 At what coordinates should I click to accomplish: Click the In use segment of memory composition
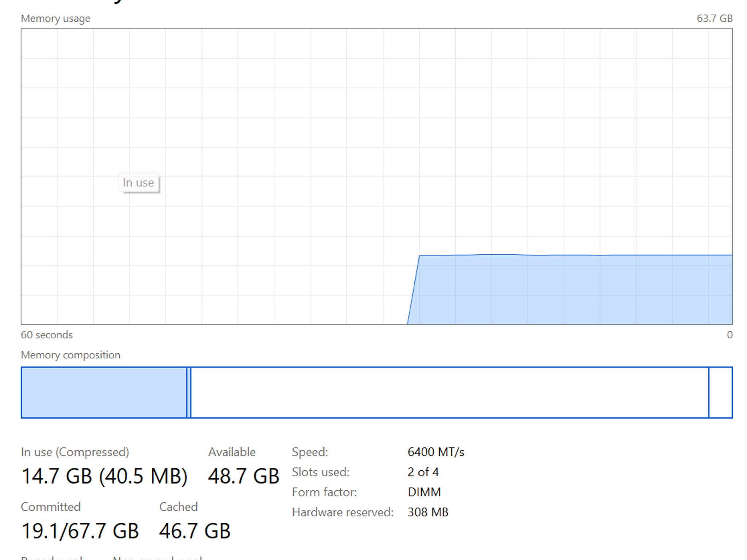(104, 392)
